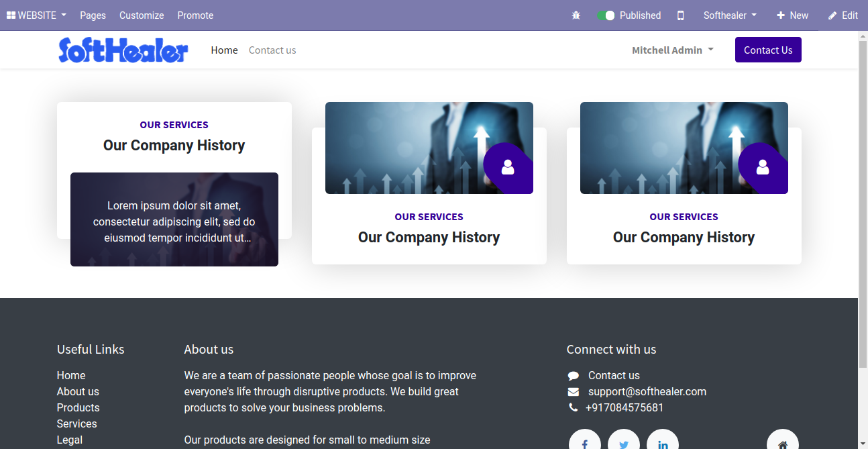Click the New button with plus icon
The image size is (868, 449).
792,15
